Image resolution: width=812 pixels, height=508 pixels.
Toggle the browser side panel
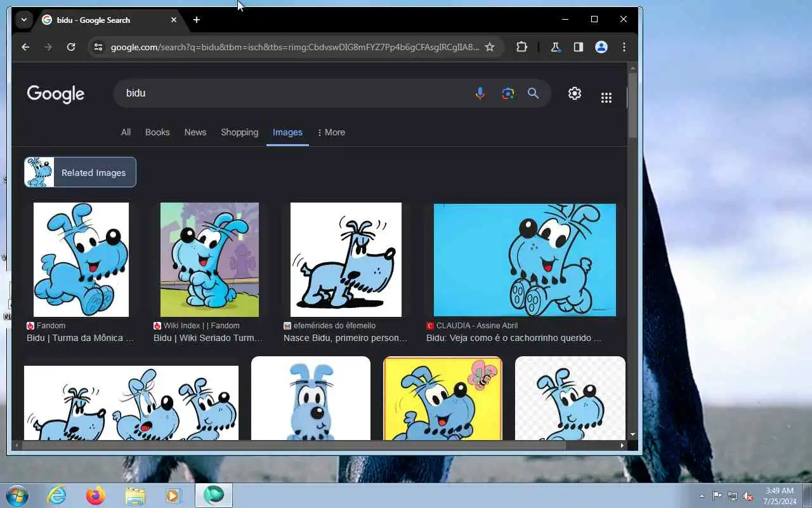coord(579,47)
